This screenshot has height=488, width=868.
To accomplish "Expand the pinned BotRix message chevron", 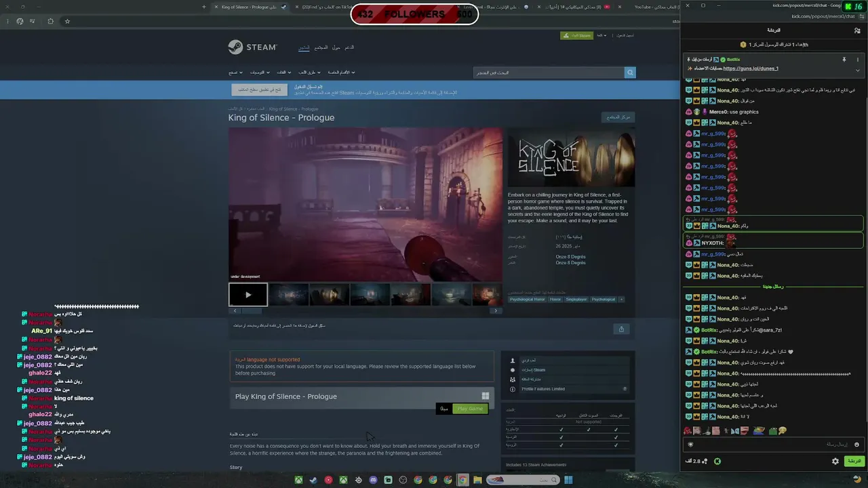I will click(857, 70).
